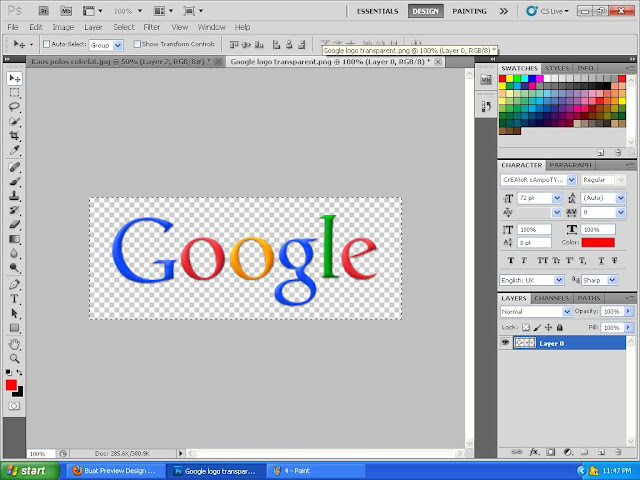Add a layer mask in Layers panel
640x480 pixels.
tap(551, 452)
